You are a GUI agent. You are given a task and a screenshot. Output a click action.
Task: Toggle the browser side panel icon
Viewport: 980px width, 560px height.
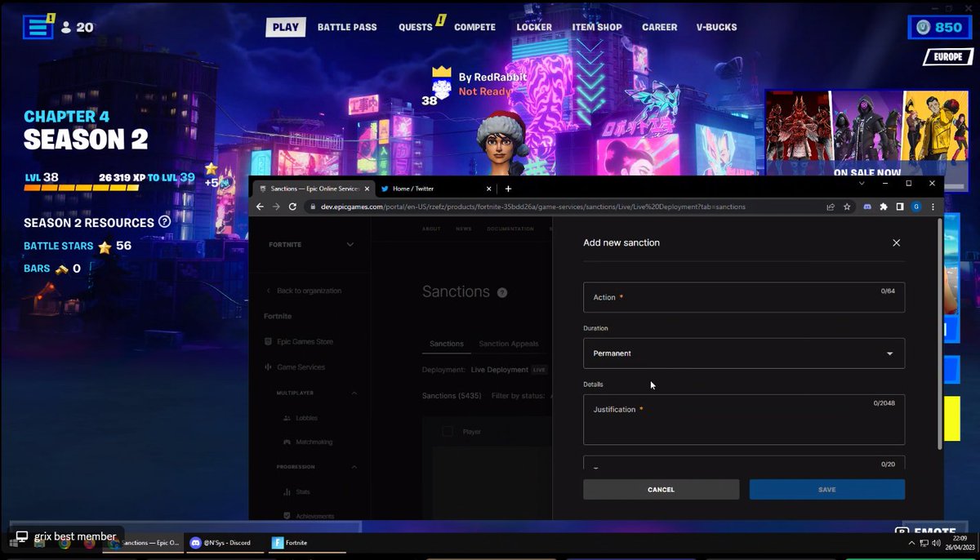coord(900,207)
